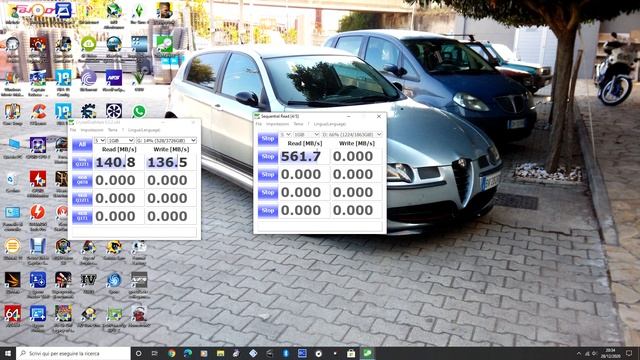Open File Explorer from the taskbar

220,353
